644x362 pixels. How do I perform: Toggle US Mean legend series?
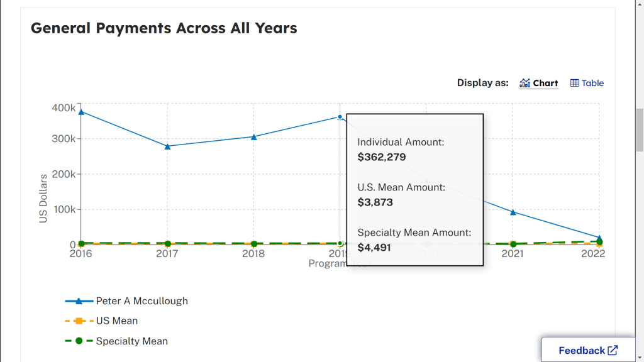pos(116,321)
